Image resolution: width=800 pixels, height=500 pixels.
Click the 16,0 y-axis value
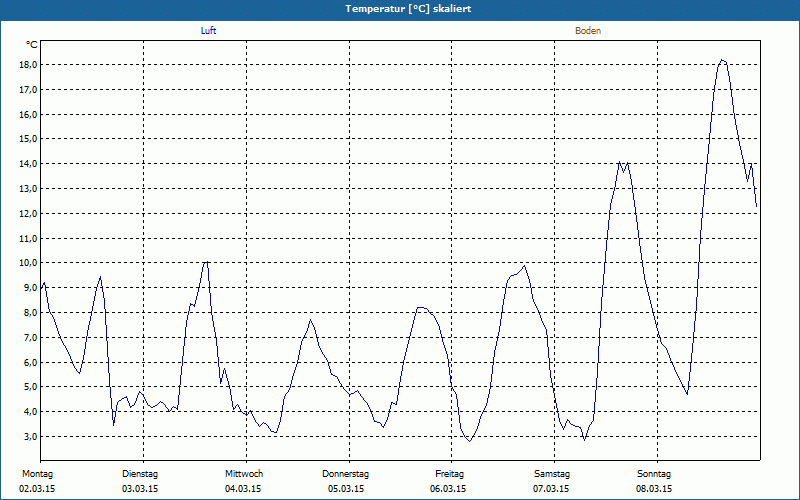pyautogui.click(x=29, y=114)
